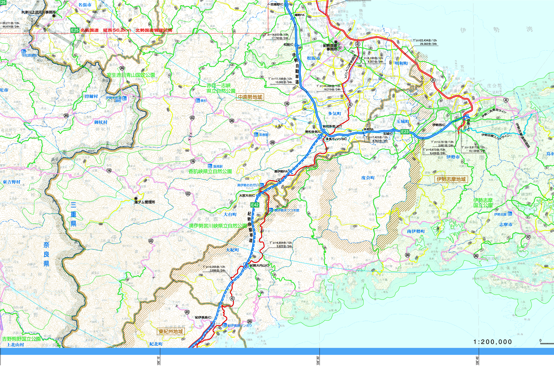The image size is (554, 392).
Task: Select the 松阪市 city label
Action: 314,58
